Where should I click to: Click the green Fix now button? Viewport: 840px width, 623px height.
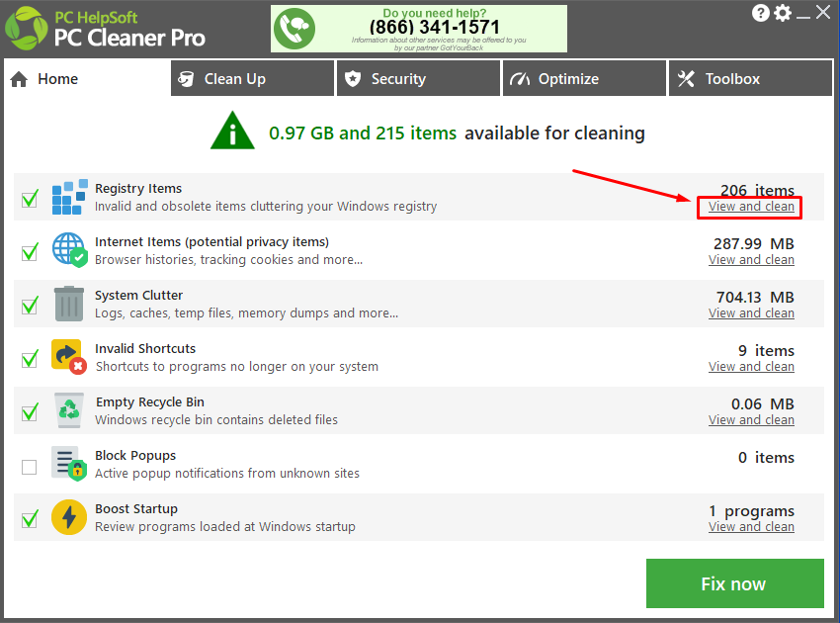[x=734, y=583]
